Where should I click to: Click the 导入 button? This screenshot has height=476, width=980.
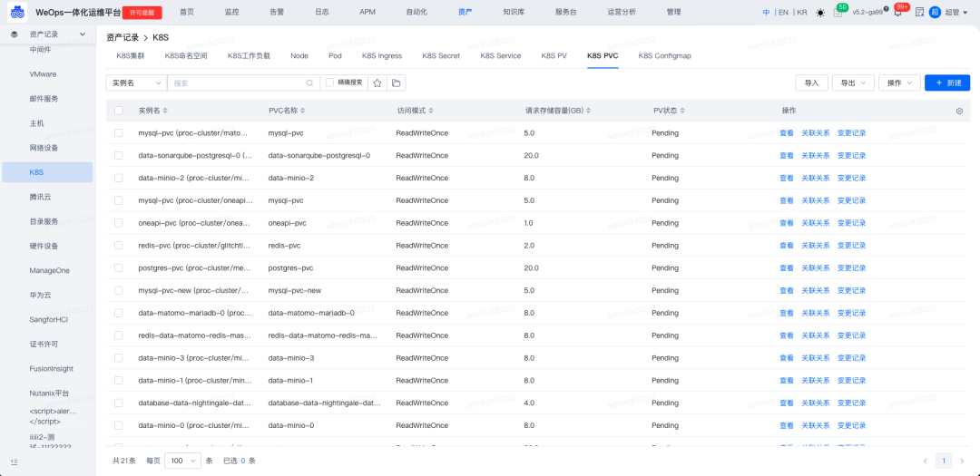(811, 83)
